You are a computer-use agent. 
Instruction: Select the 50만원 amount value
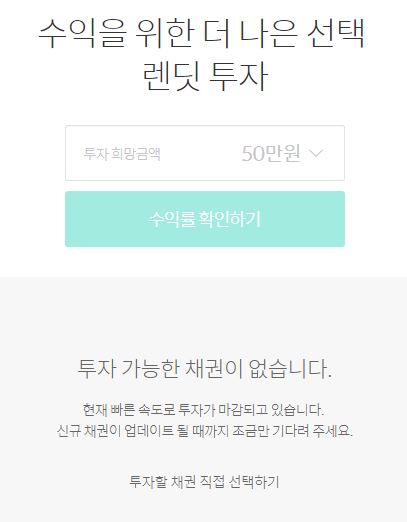click(271, 153)
